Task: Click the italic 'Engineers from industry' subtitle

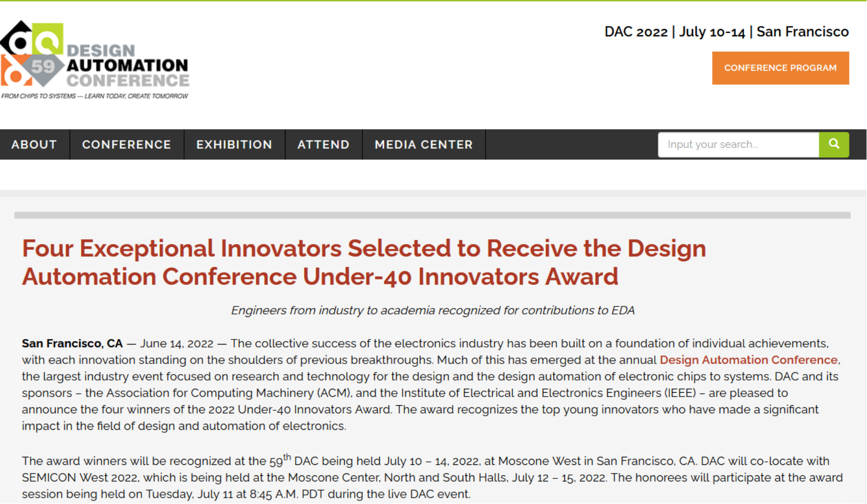Action: pos(432,310)
